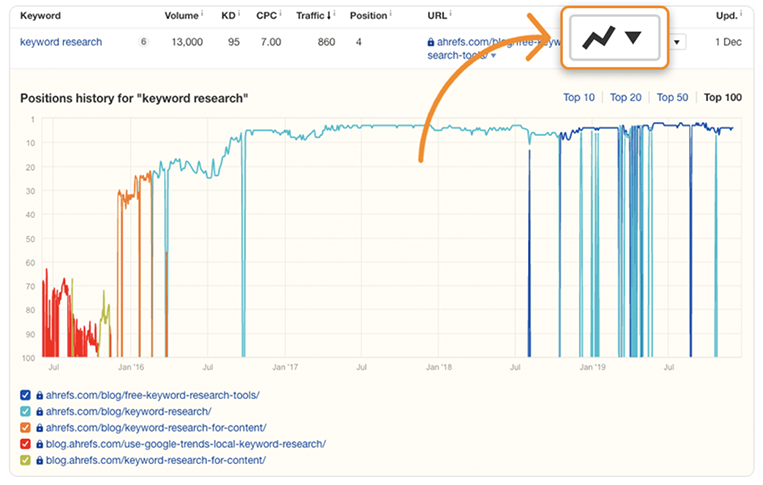The height and width of the screenshot is (485, 763).
Task: Click the number 6 badge beside keyword research
Action: pyautogui.click(x=143, y=42)
